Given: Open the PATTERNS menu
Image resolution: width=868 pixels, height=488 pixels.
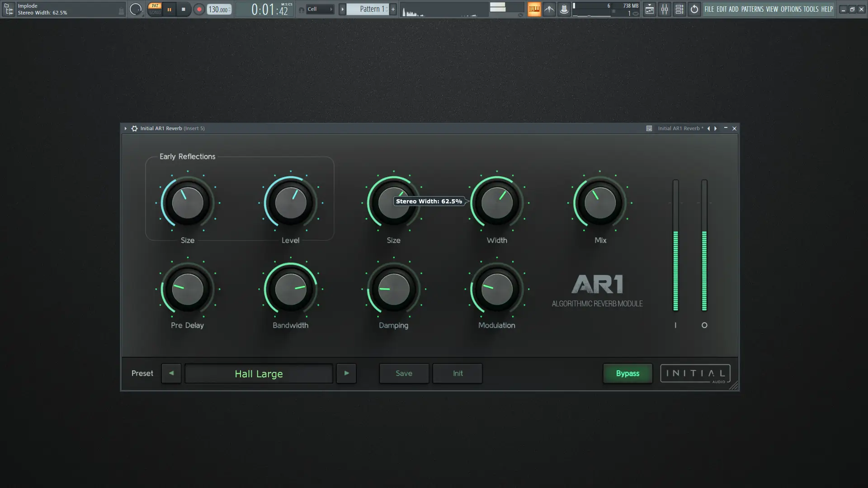Looking at the screenshot, I should 752,9.
